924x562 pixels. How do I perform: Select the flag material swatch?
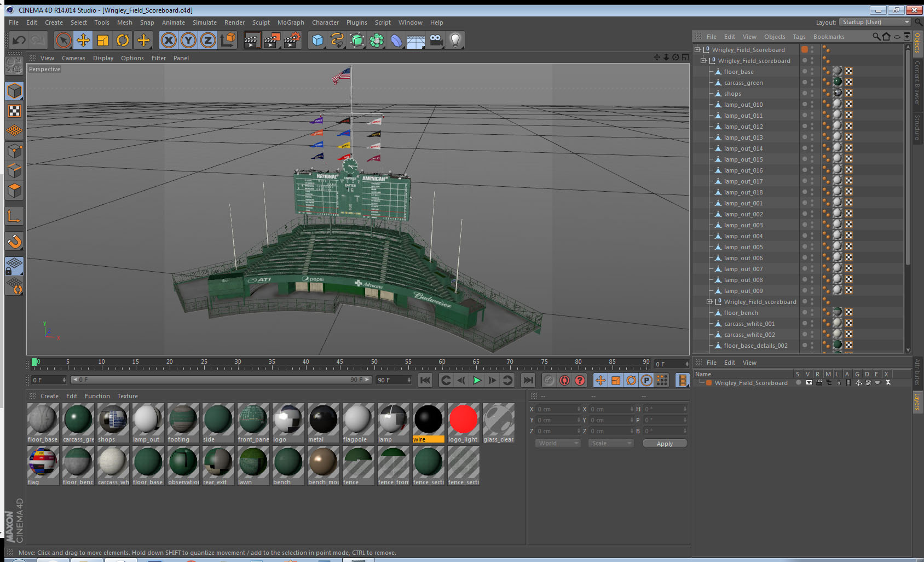click(43, 465)
